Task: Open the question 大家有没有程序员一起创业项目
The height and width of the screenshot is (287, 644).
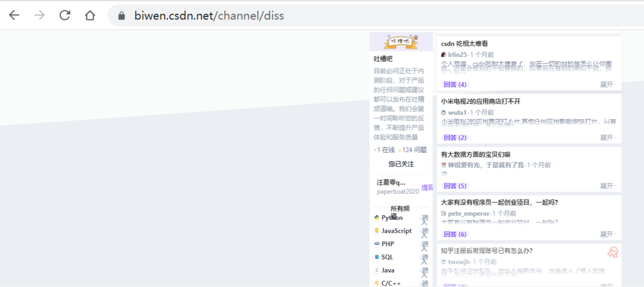Action: 499,203
